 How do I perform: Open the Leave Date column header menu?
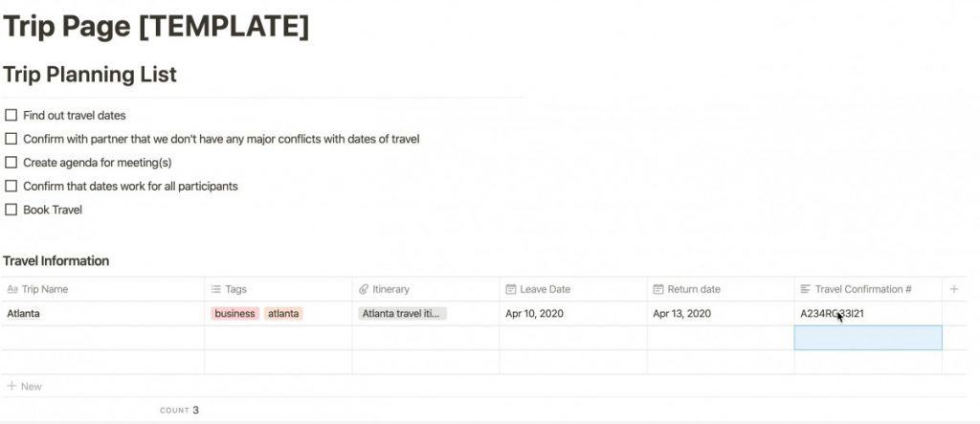573,290
